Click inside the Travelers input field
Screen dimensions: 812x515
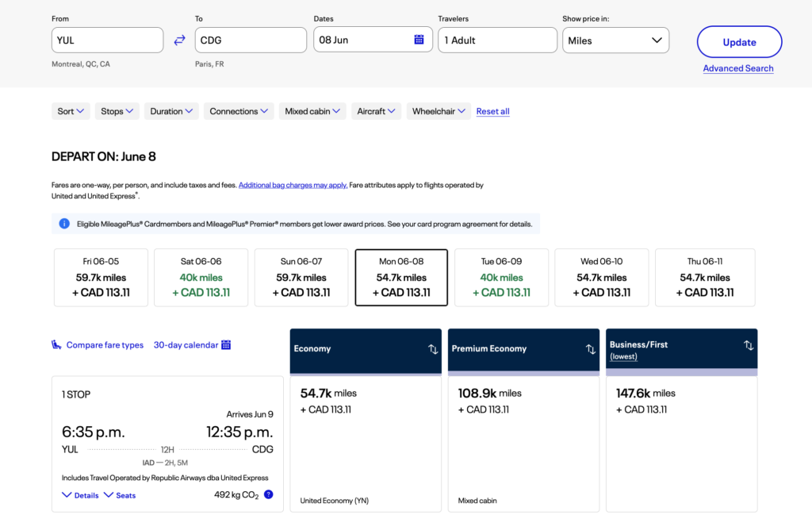point(497,40)
